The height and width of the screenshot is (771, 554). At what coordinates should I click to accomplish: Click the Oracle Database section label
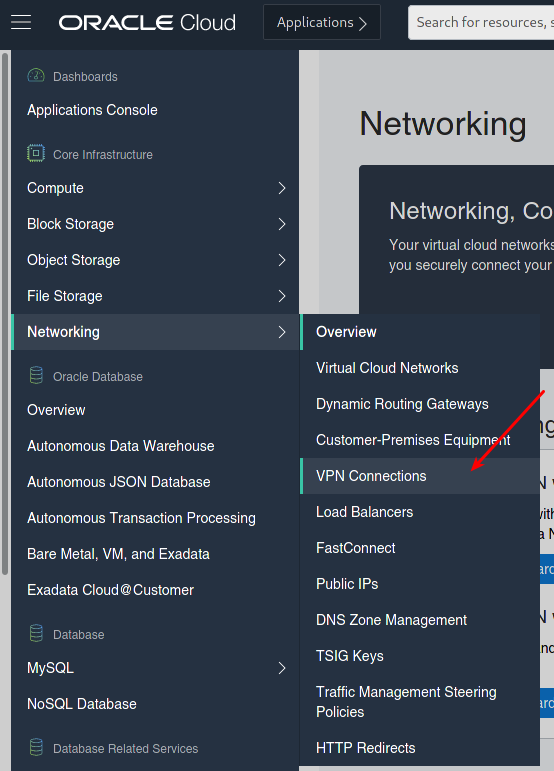(98, 377)
